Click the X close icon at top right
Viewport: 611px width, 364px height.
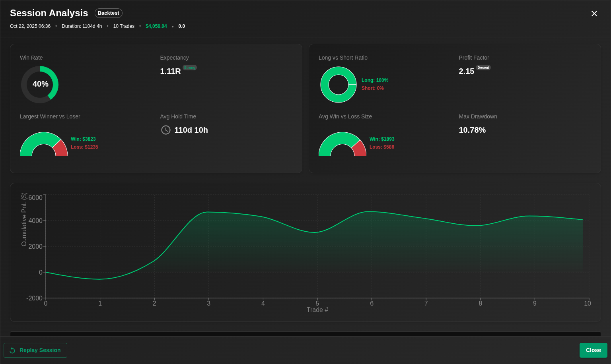(594, 14)
